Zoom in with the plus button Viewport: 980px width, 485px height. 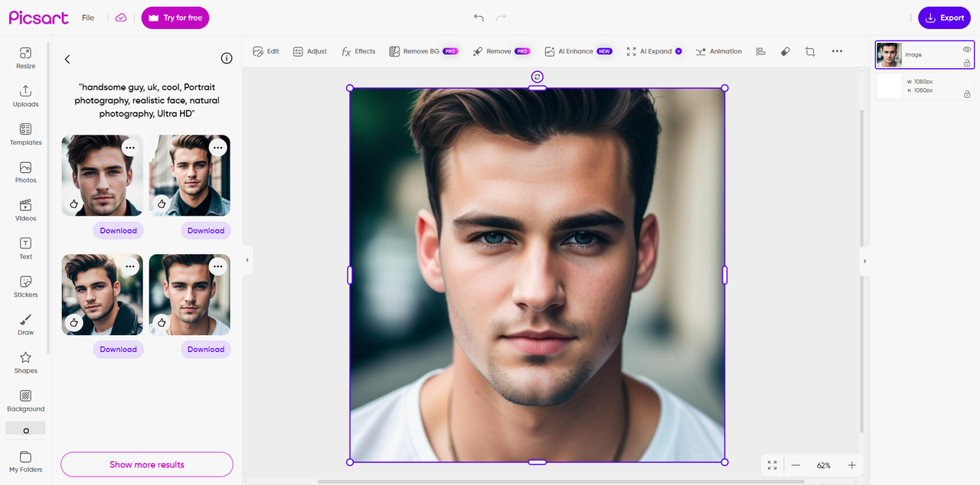[x=851, y=465]
